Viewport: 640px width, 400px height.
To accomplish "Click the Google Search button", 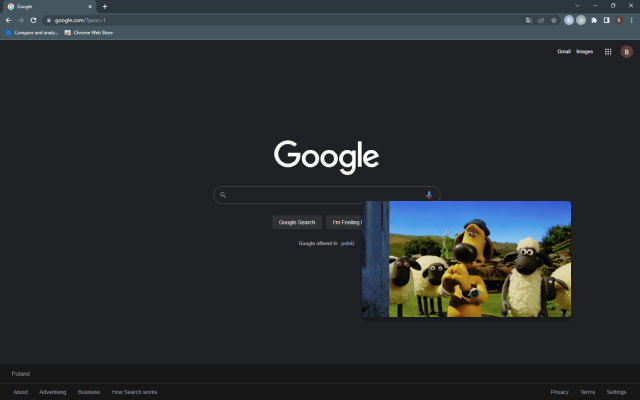I will click(297, 222).
